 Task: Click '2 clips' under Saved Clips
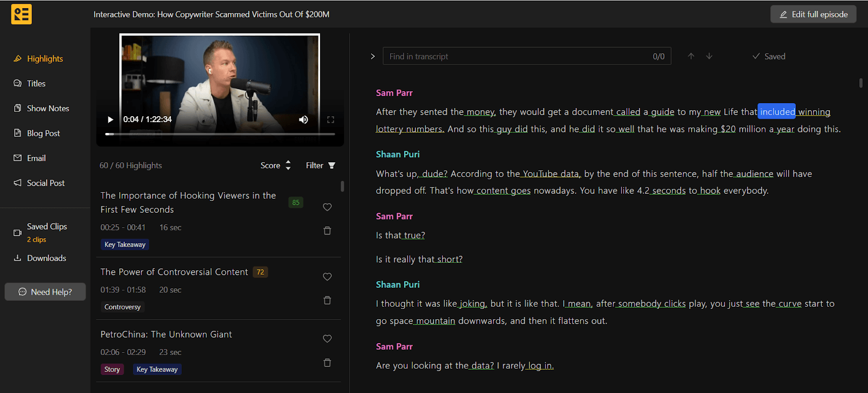click(37, 239)
